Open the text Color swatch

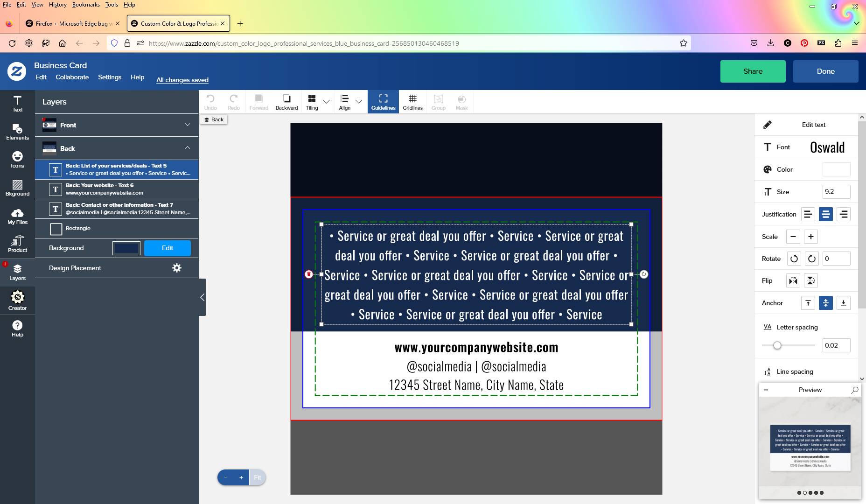[836, 169]
